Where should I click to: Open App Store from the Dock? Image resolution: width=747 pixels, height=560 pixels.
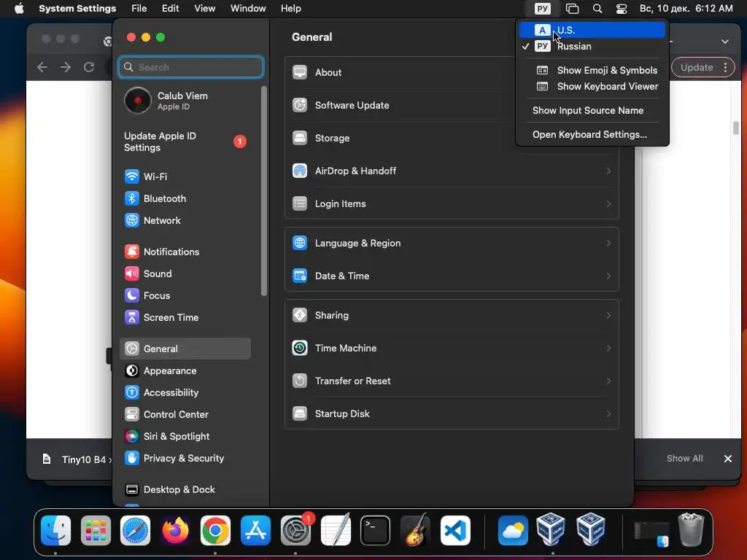(x=255, y=531)
